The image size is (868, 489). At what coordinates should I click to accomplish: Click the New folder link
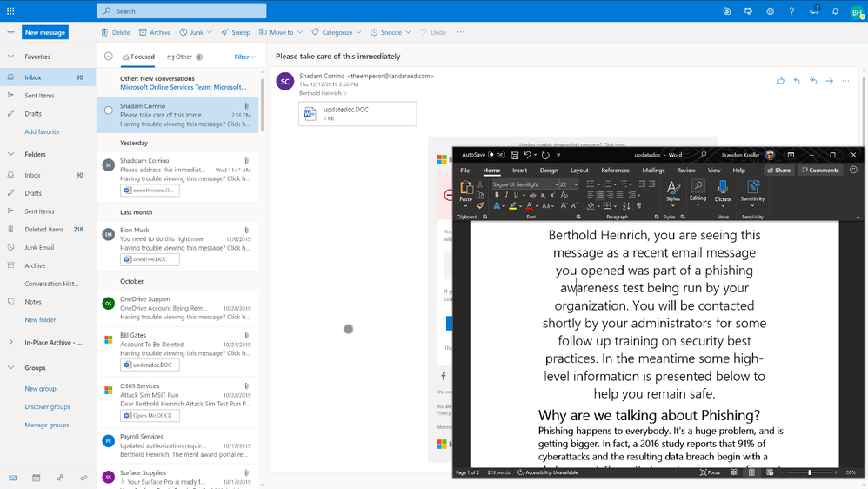[x=40, y=320]
